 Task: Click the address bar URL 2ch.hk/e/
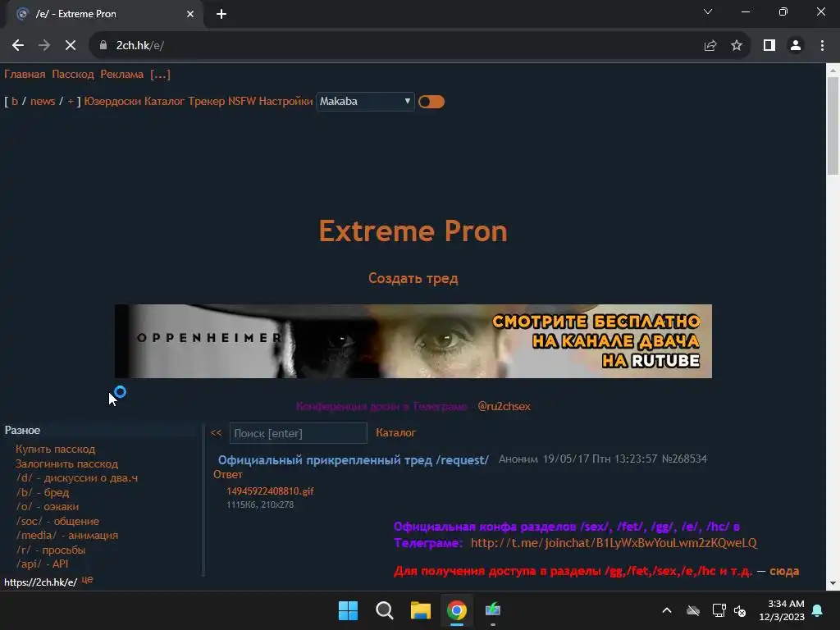140,46
